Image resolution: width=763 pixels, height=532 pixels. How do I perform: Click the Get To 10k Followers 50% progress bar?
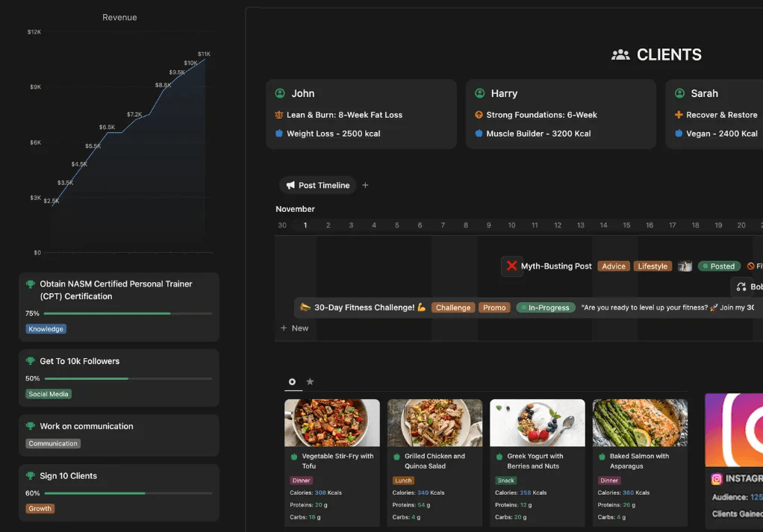(x=128, y=378)
